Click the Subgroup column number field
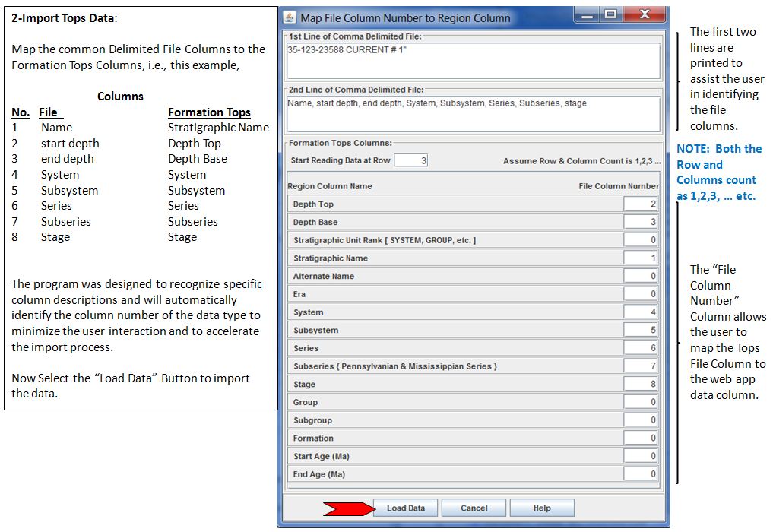Screen dimensions: 773x532 point(641,420)
